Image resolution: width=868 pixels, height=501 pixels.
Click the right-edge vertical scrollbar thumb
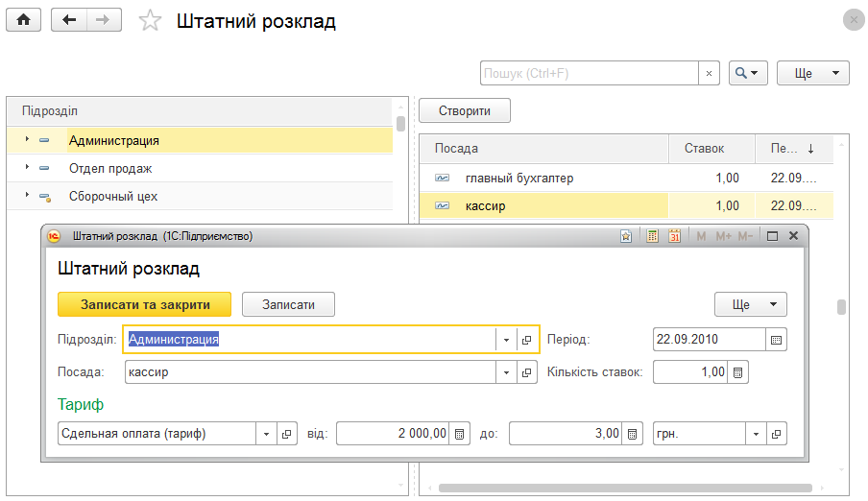pos(841,307)
